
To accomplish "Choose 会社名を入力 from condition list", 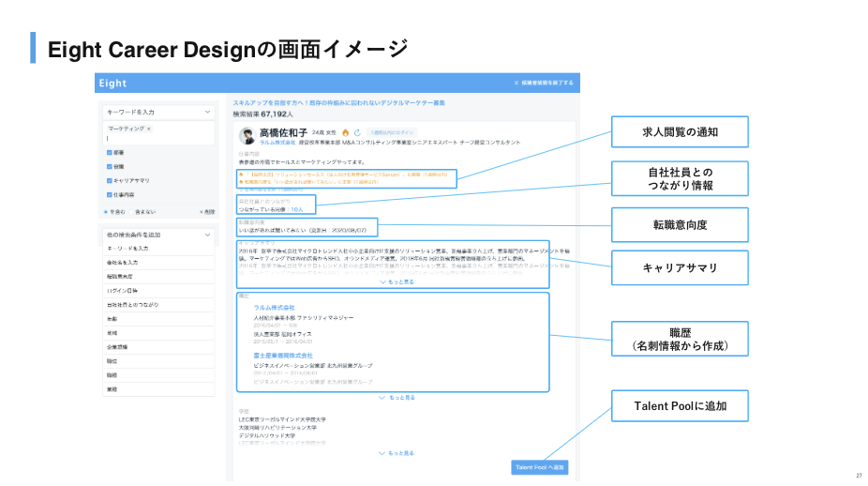I will (158, 263).
